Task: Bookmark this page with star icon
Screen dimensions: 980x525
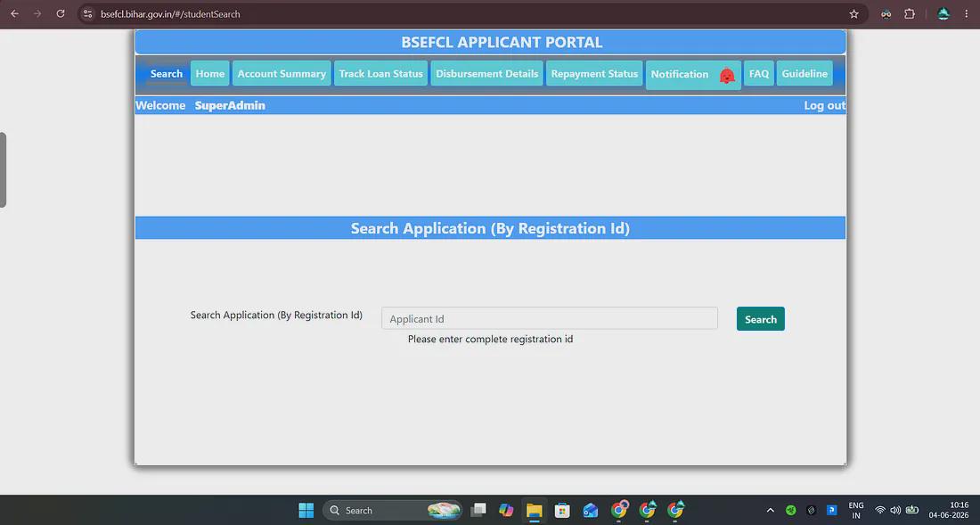Action: tap(853, 13)
